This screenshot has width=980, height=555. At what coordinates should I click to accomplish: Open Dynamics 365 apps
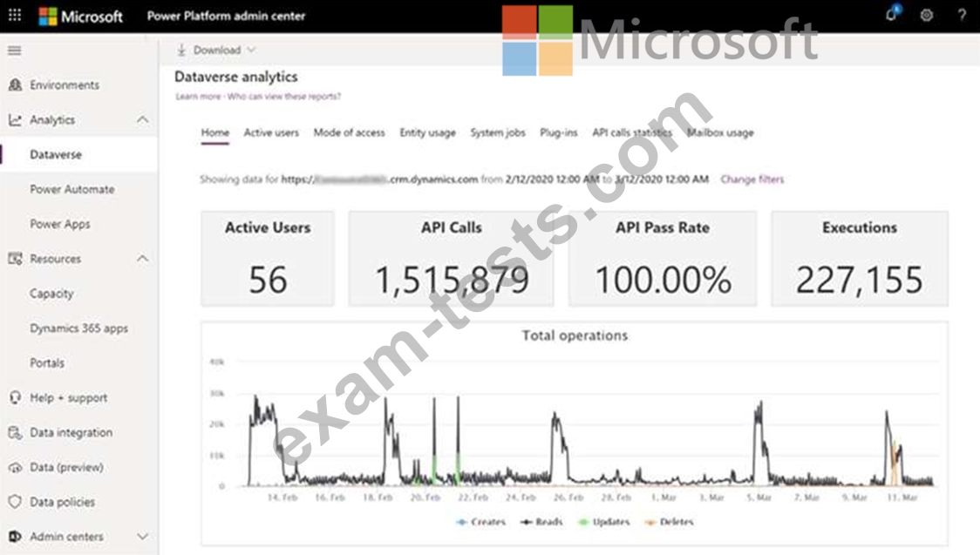coord(78,328)
